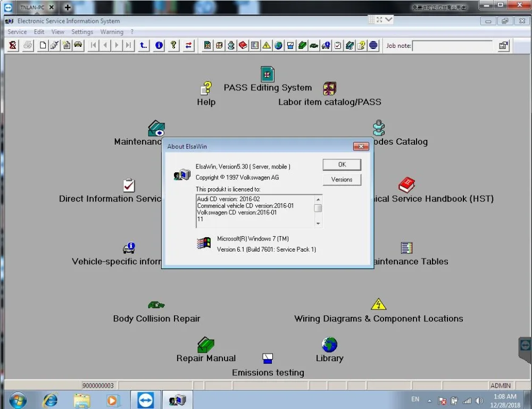Click the yellow question mark toolbar icon
Viewport: 532px width, 409px height.
(x=173, y=45)
